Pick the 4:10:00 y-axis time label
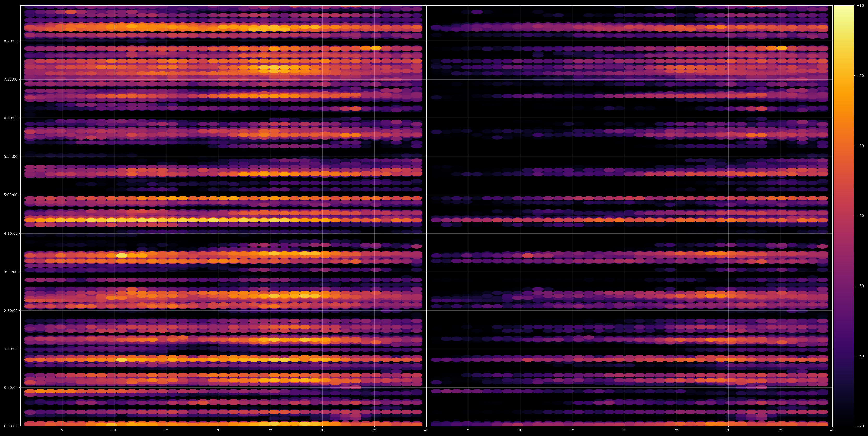The height and width of the screenshot is (436, 868). pos(10,233)
